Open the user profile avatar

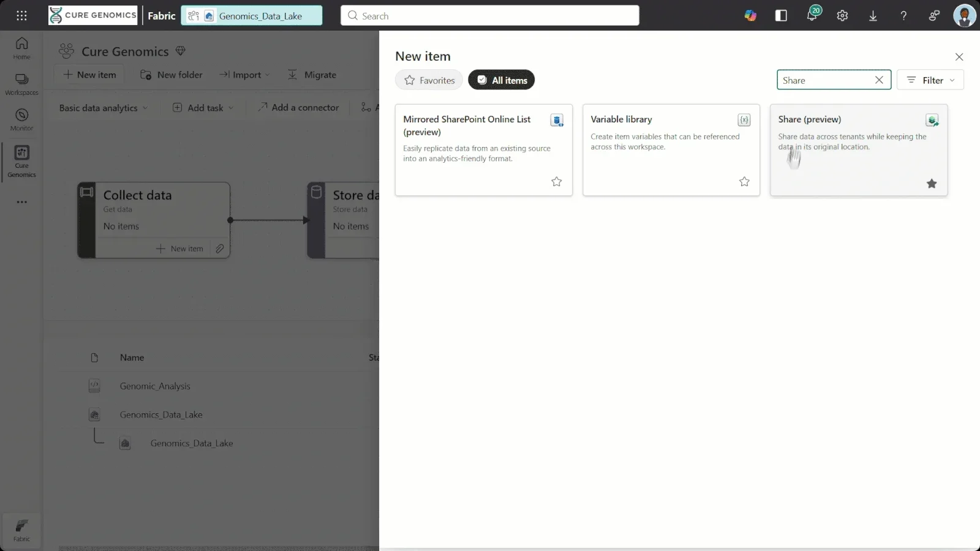pos(964,15)
